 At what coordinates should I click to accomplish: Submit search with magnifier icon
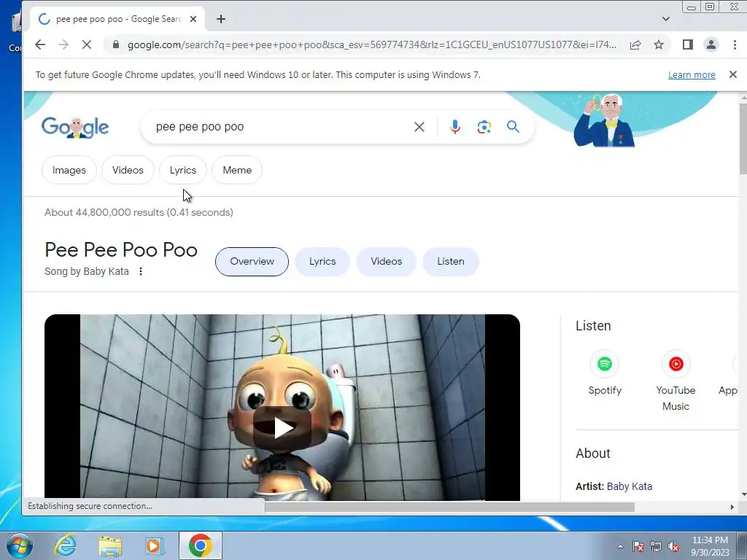[513, 127]
